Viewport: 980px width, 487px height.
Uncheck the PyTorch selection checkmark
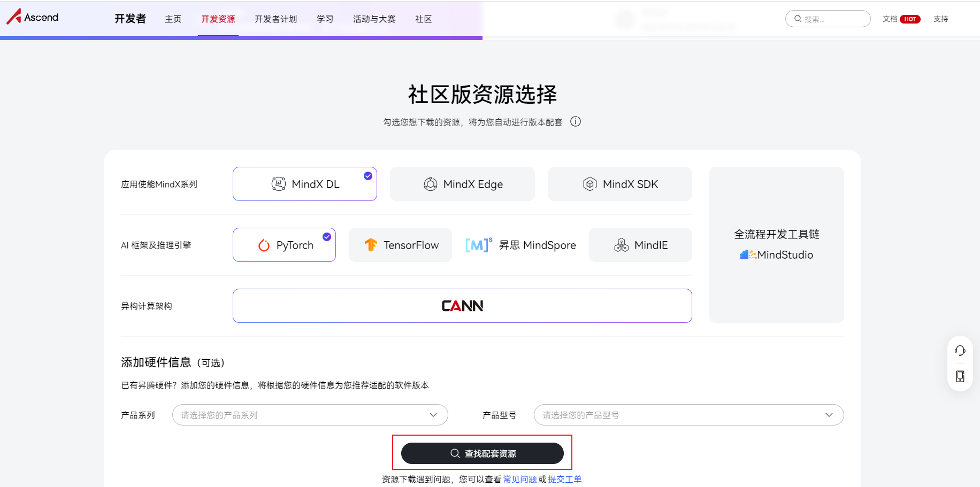[327, 237]
